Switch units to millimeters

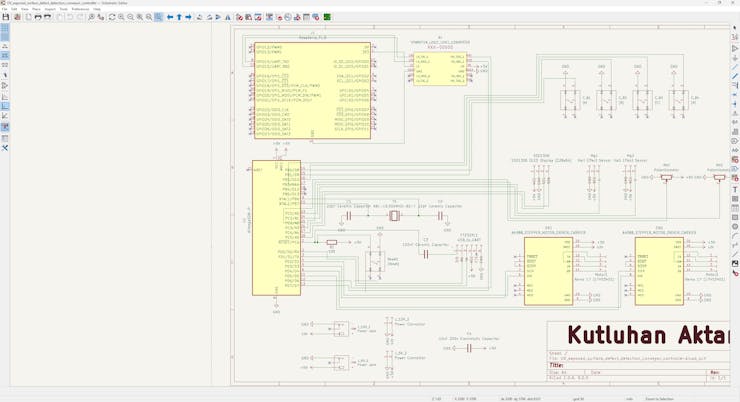pos(4,64)
